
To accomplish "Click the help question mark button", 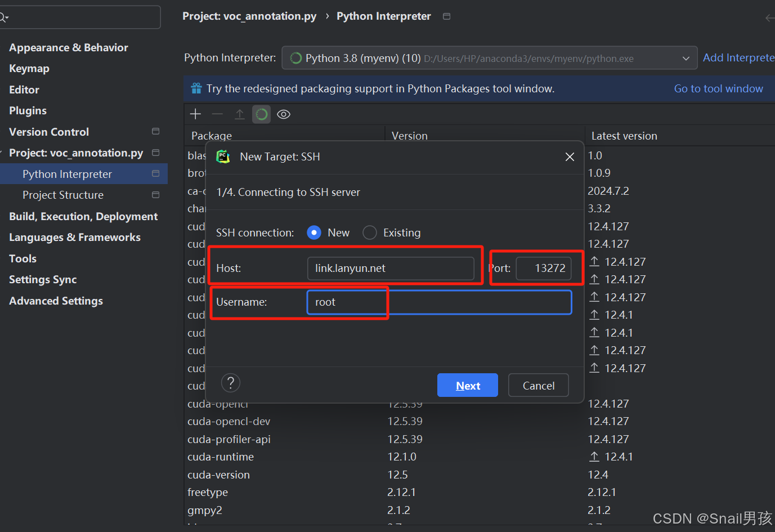I will 231,383.
